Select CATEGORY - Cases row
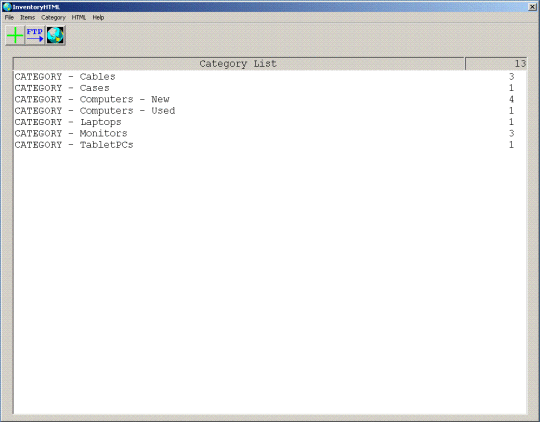 pos(270,88)
